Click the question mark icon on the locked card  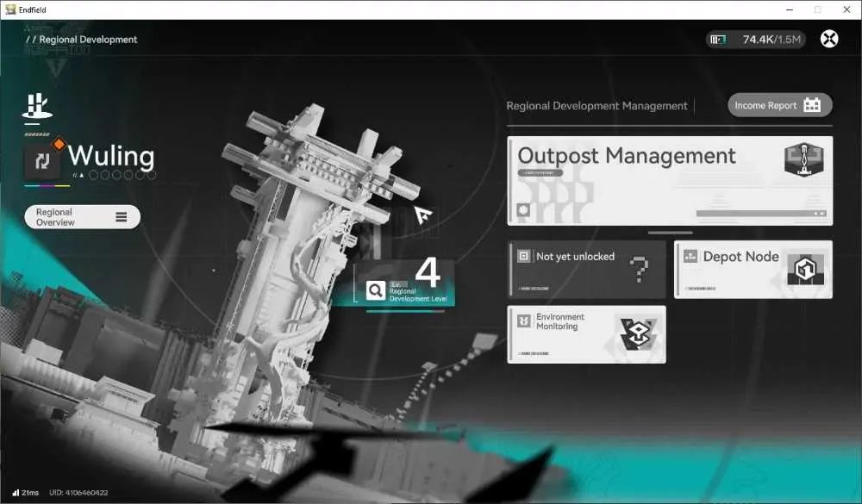click(639, 269)
